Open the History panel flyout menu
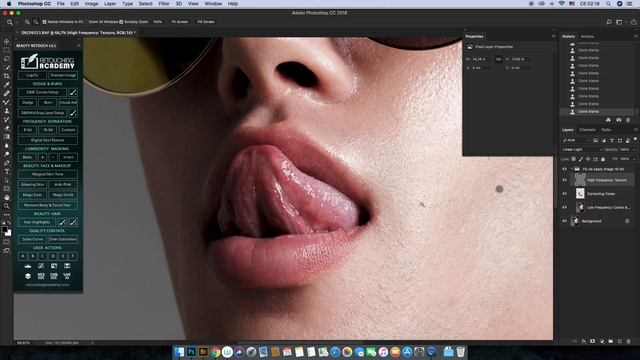Viewport: 640px width, 360px height. (x=636, y=36)
